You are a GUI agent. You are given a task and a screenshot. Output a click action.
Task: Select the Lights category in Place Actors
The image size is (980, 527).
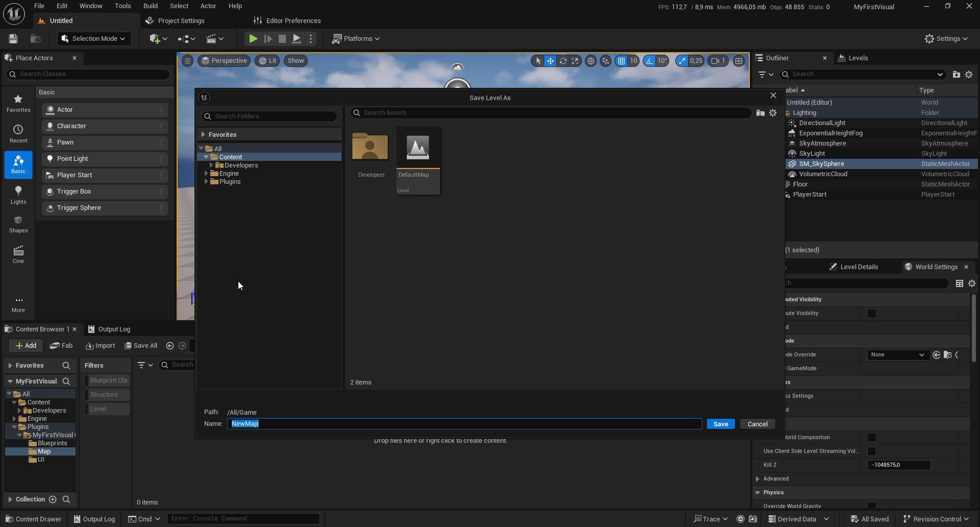(18, 195)
